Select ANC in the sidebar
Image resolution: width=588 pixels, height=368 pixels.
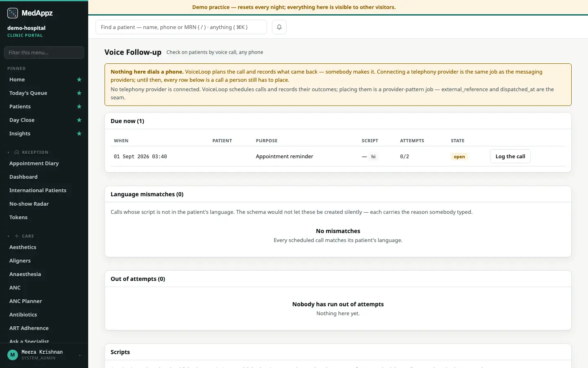[x=15, y=288]
